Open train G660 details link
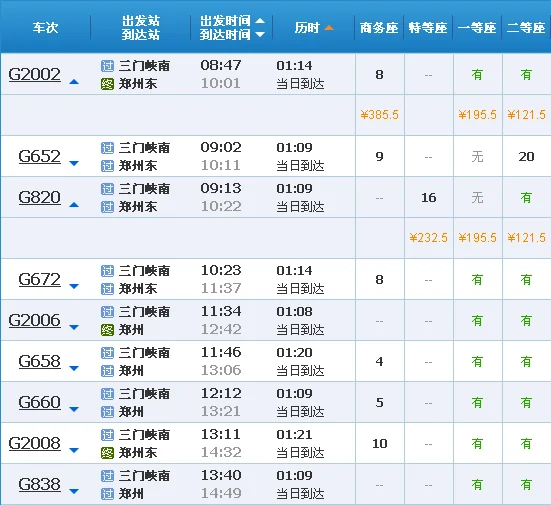The image size is (551, 505). 39,402
